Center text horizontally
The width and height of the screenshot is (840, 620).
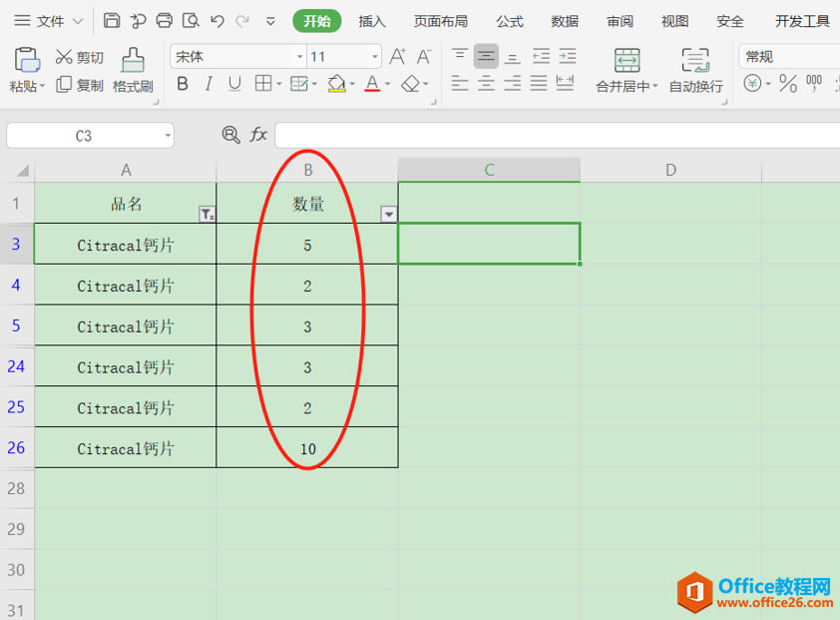click(x=487, y=83)
